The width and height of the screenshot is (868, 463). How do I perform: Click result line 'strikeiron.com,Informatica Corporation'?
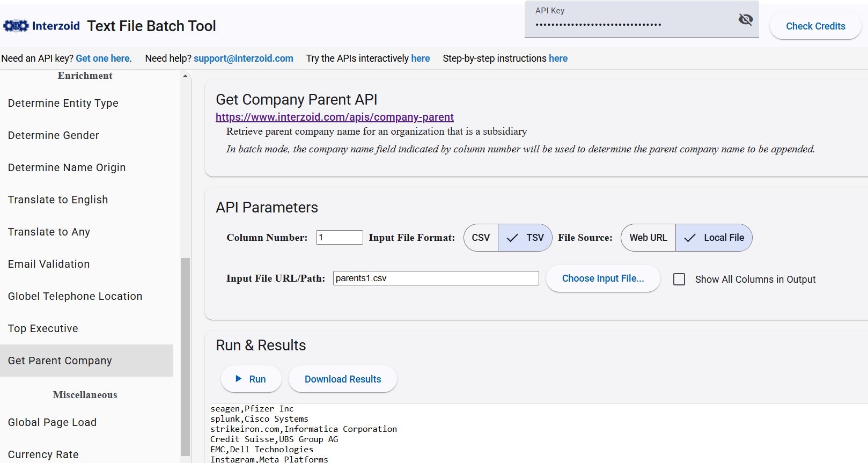[x=304, y=429]
